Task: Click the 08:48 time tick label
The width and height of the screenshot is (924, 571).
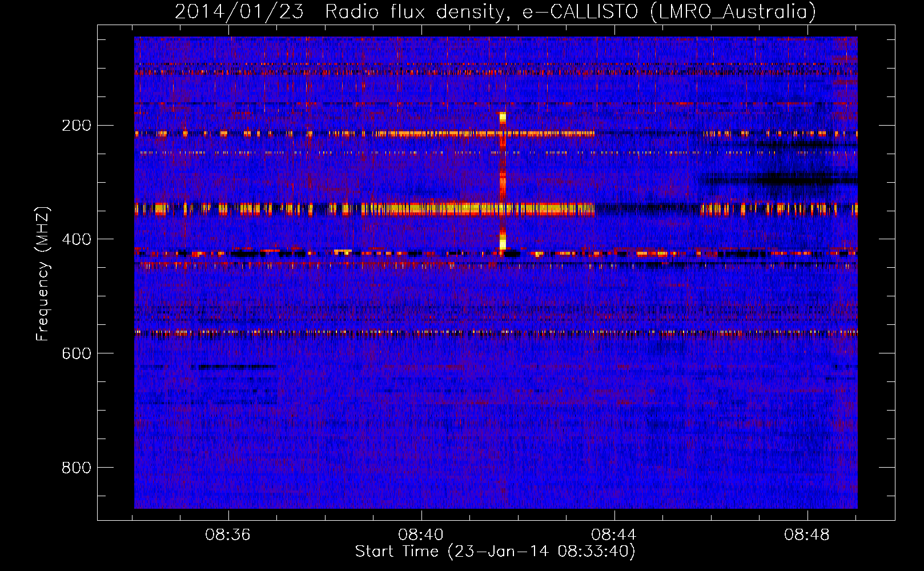Action: 808,535
